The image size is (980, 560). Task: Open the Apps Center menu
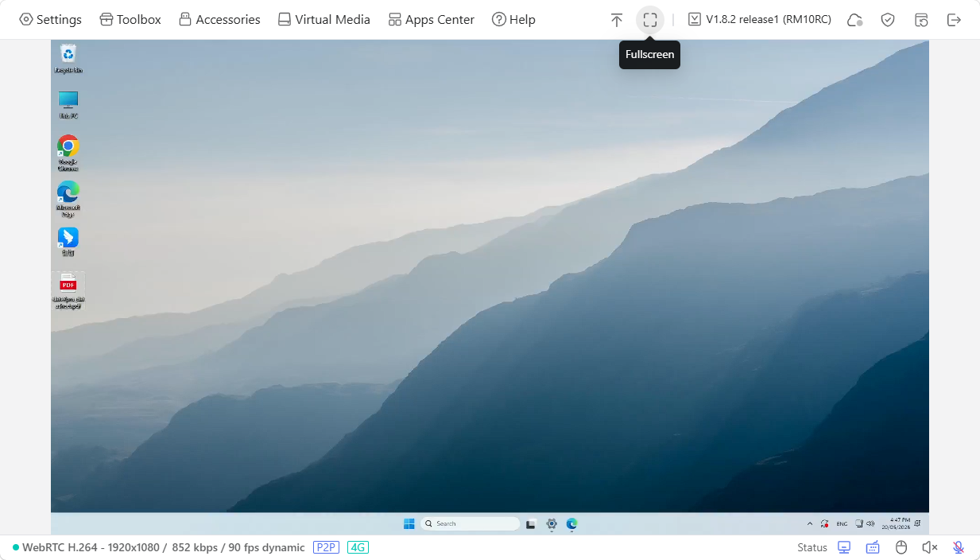pos(432,20)
